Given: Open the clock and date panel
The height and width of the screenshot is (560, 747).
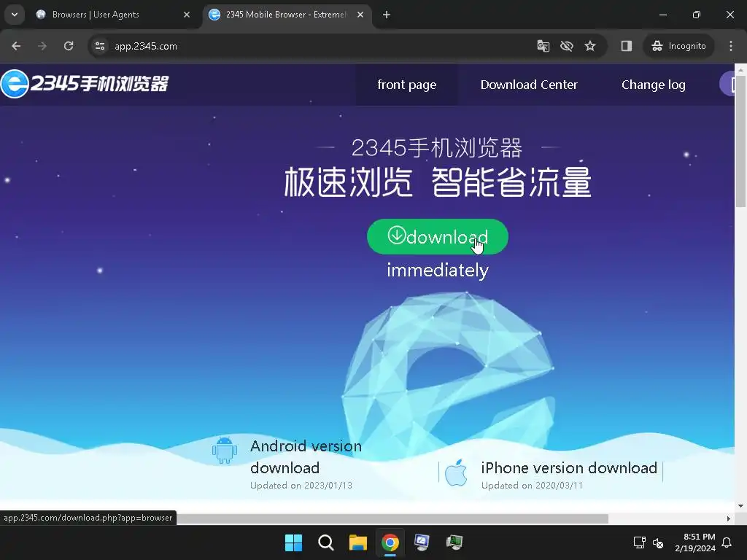Looking at the screenshot, I should coord(695,542).
